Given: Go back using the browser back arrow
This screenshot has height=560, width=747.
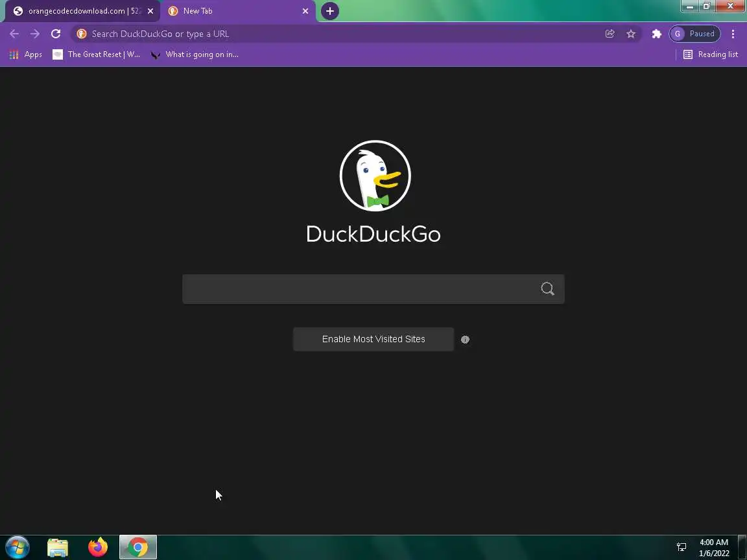Looking at the screenshot, I should 14,34.
